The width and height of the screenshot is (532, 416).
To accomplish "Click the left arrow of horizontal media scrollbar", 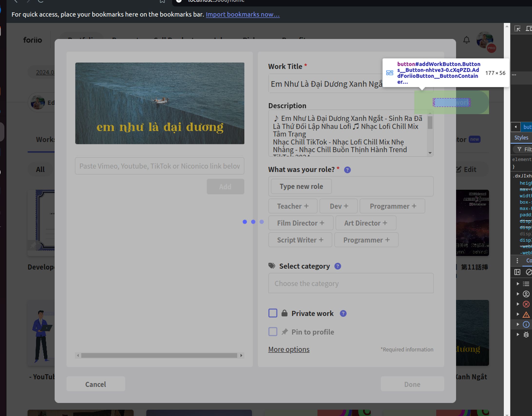I will pyautogui.click(x=78, y=356).
